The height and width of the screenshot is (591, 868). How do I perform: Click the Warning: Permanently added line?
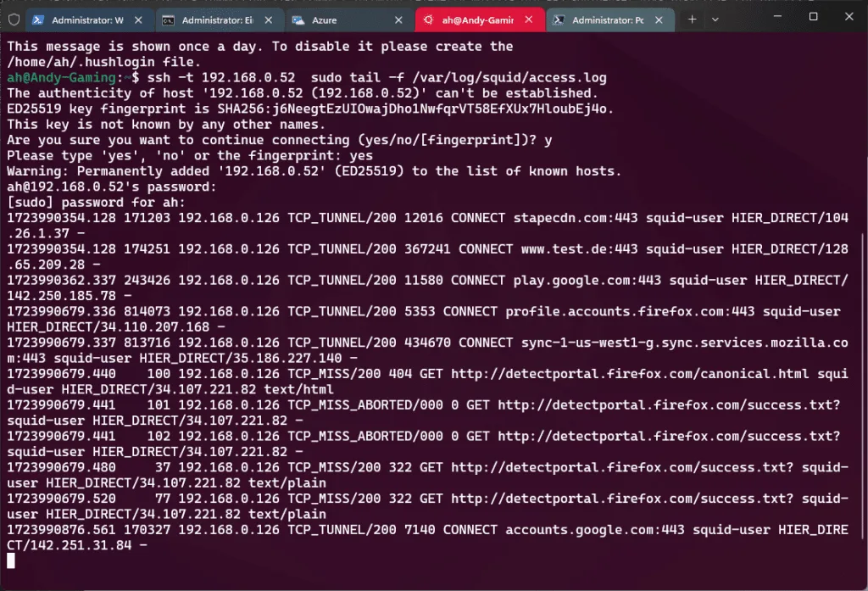pos(314,171)
